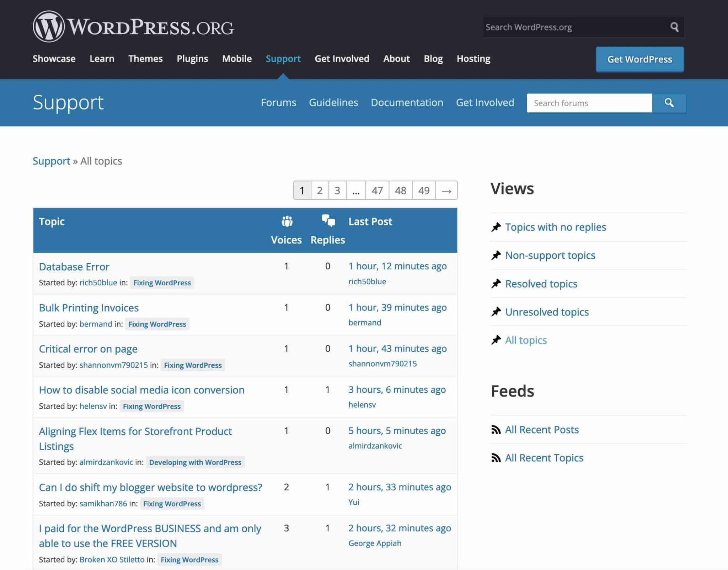Click the samikhan786 author link
Screen dimensions: 728x570
point(103,504)
